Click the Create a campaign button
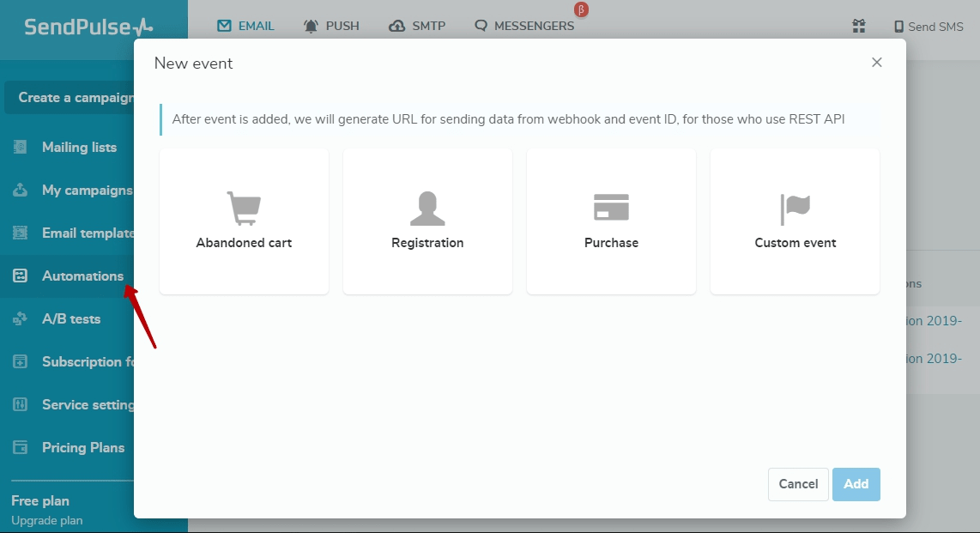980x533 pixels. tap(73, 97)
